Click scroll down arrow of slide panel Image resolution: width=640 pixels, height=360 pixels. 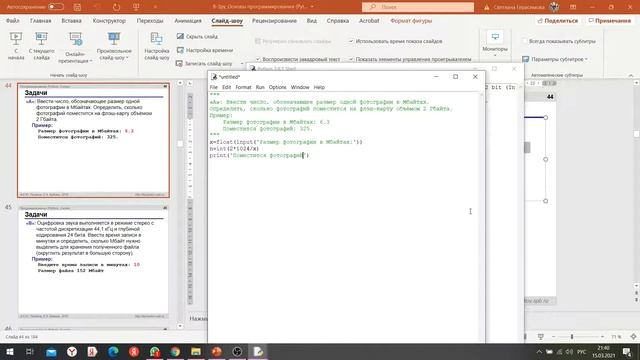click(180, 326)
